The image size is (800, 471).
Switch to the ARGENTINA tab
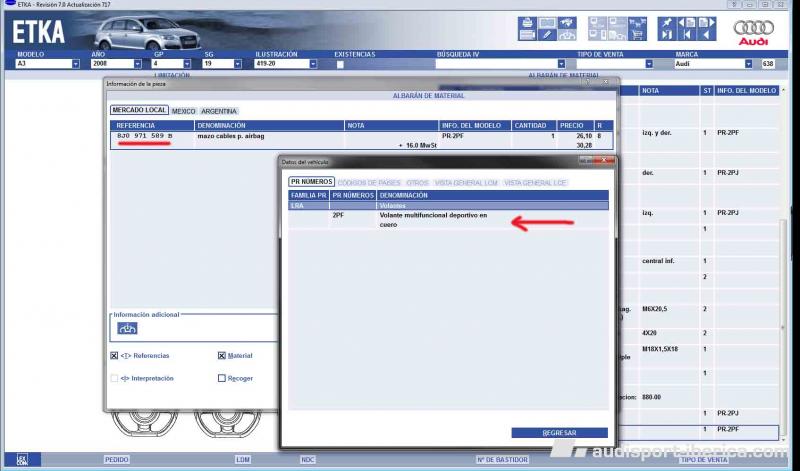(x=219, y=111)
